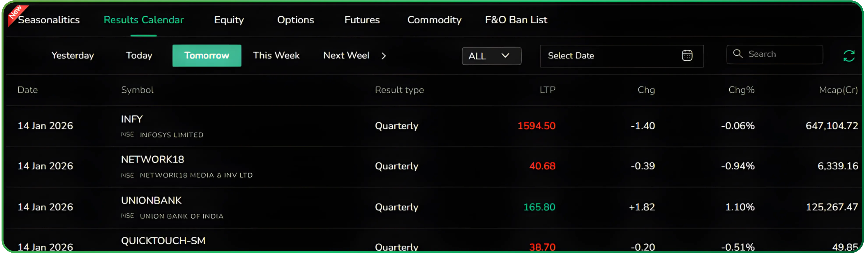Viewport: 868px width, 255px height.
Task: Open the F&O Ban List tab
Action: coord(515,20)
